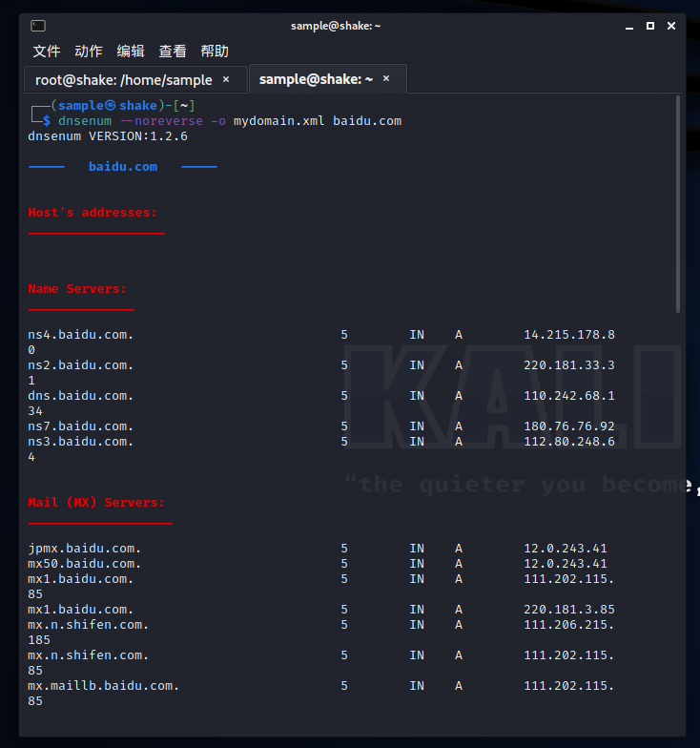Open the 动作 menu

coord(88,52)
